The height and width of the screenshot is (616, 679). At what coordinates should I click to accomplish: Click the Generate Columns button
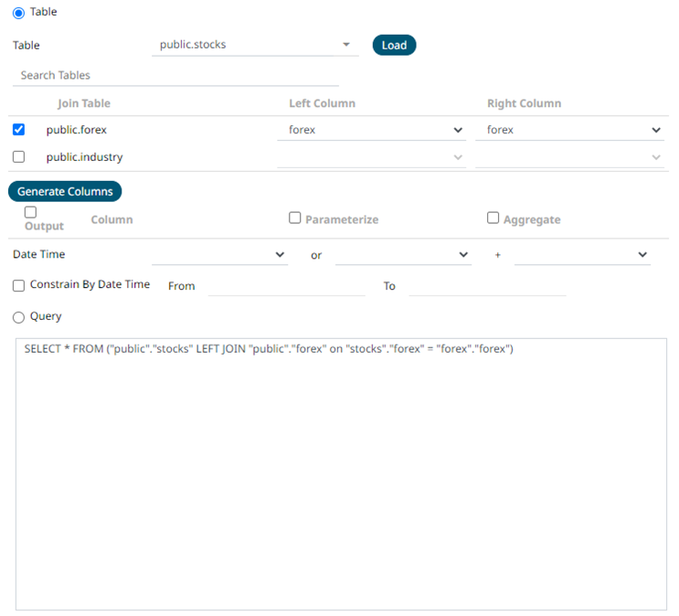(65, 191)
